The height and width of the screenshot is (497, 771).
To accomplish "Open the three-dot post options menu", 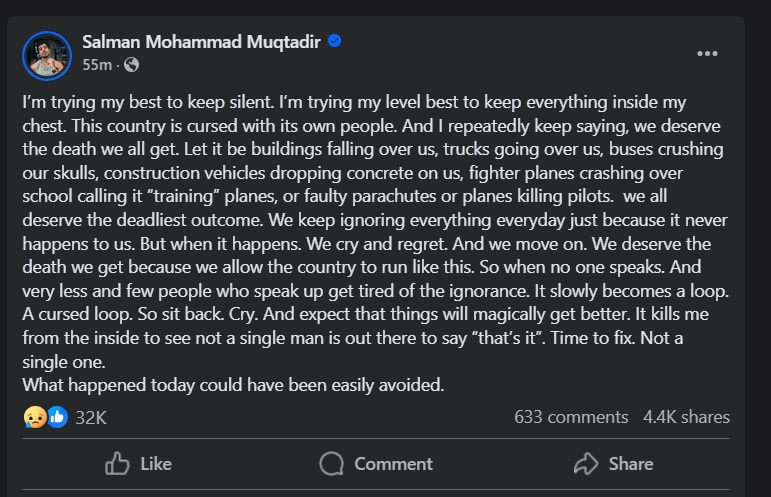I will pyautogui.click(x=707, y=54).
